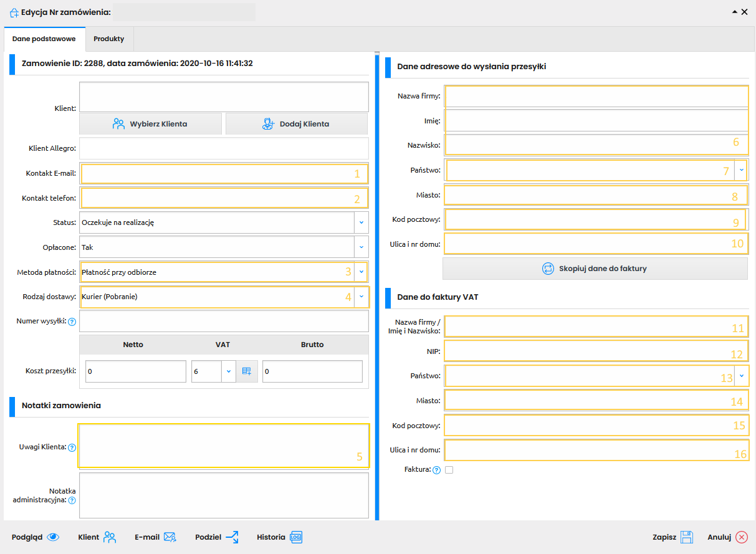Screen dimensions: 756x554
Task: Open Rodzaj dostawy dropdown list
Action: click(x=361, y=297)
